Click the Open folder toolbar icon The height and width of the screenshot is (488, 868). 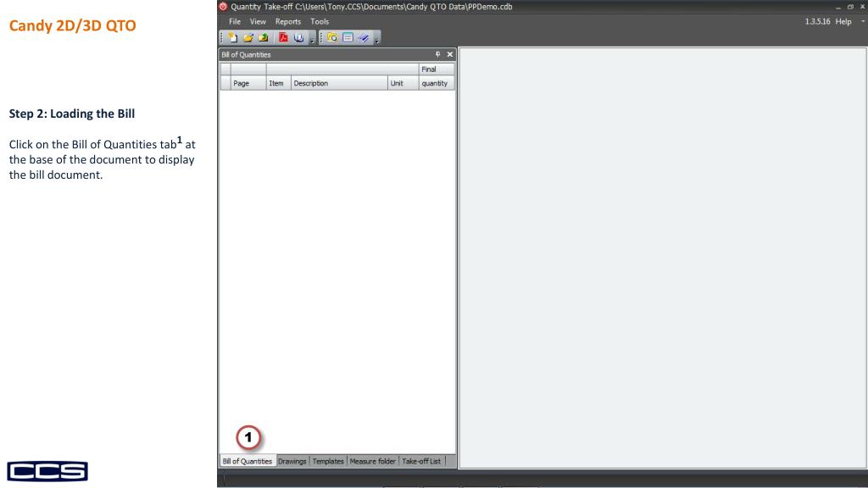click(x=248, y=37)
